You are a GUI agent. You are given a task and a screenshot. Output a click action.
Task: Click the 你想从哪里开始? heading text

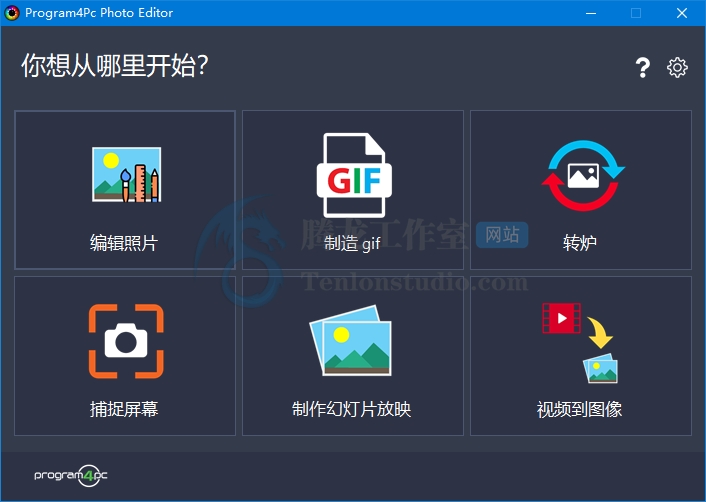115,66
